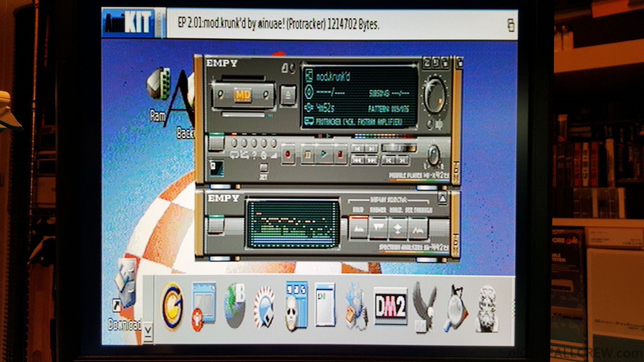Click the collapse arrow on the spectrum analyzer
This screenshot has height=362, width=644.
(x=442, y=198)
